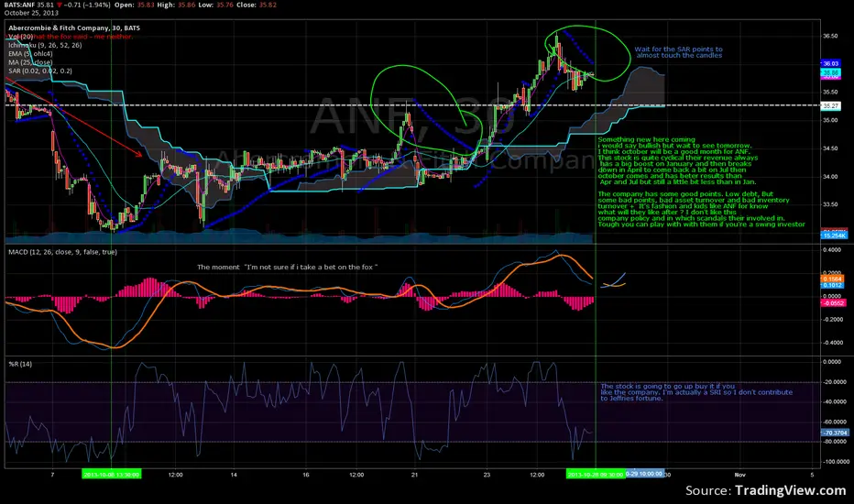Click the 2013-10-28 09:30:00 time marker
Image resolution: width=854 pixels, height=504 pixels.
pos(596,475)
